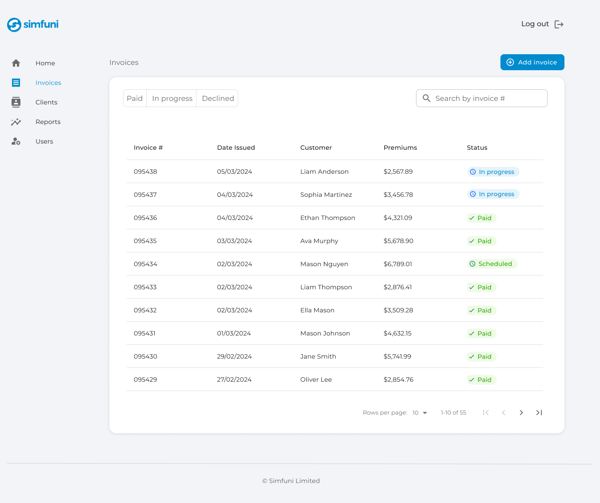Show only Declined invoices
Viewport: 600px width, 503px height.
[x=218, y=98]
